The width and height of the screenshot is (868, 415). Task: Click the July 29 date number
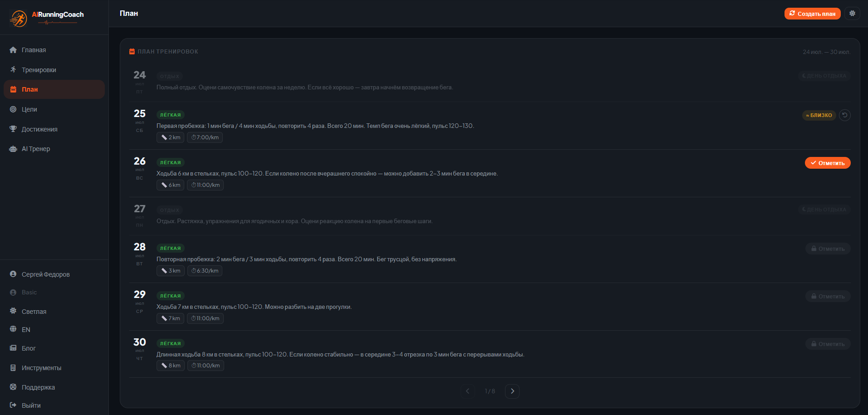[x=140, y=294]
